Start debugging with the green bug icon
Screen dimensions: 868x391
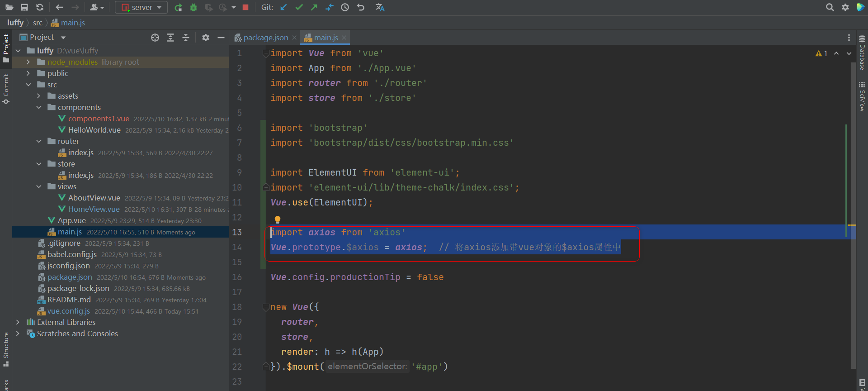pyautogui.click(x=193, y=7)
